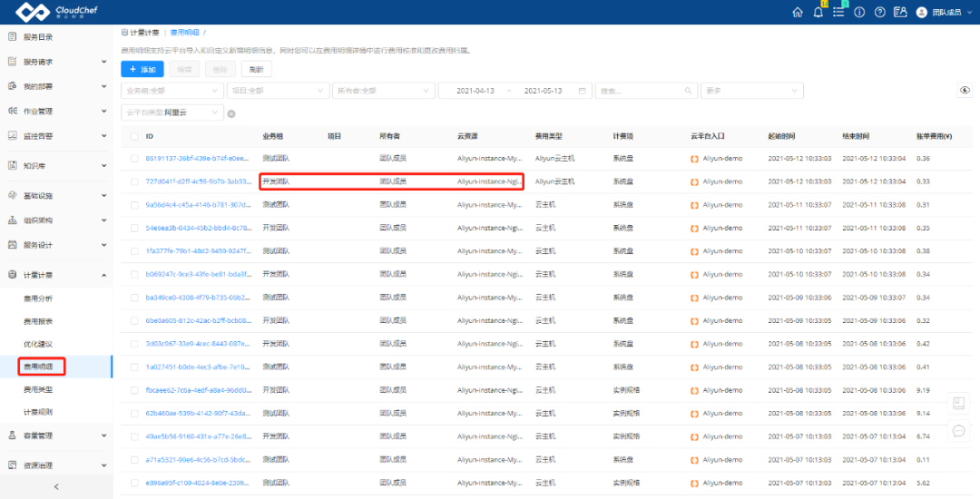This screenshot has width=980, height=499.
Task: Click the search magnifier icon
Action: tap(688, 91)
